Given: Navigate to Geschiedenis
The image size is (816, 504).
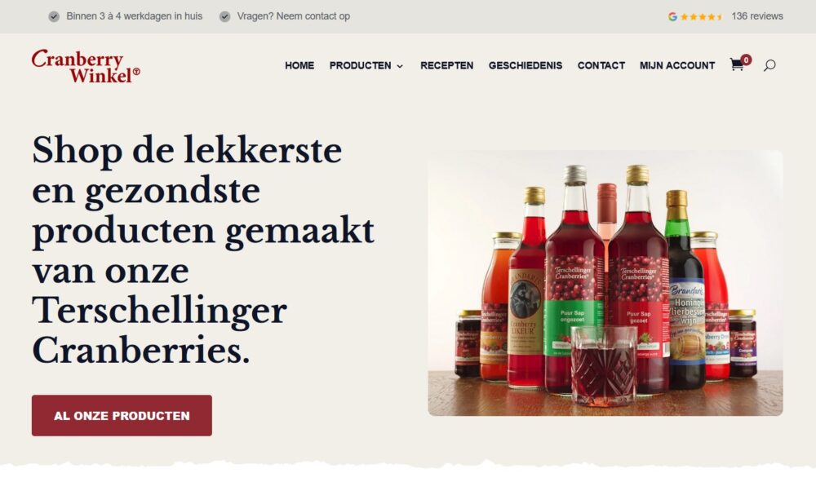Looking at the screenshot, I should point(525,65).
